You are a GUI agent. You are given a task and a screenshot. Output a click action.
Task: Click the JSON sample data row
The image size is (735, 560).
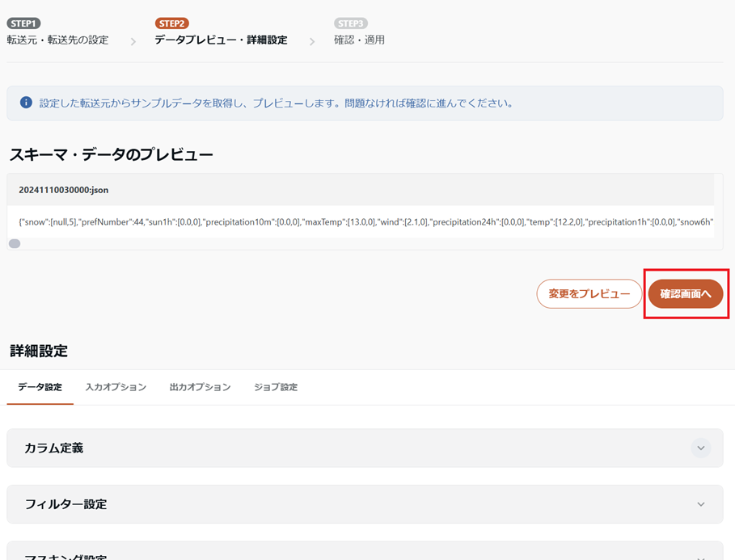(x=364, y=221)
